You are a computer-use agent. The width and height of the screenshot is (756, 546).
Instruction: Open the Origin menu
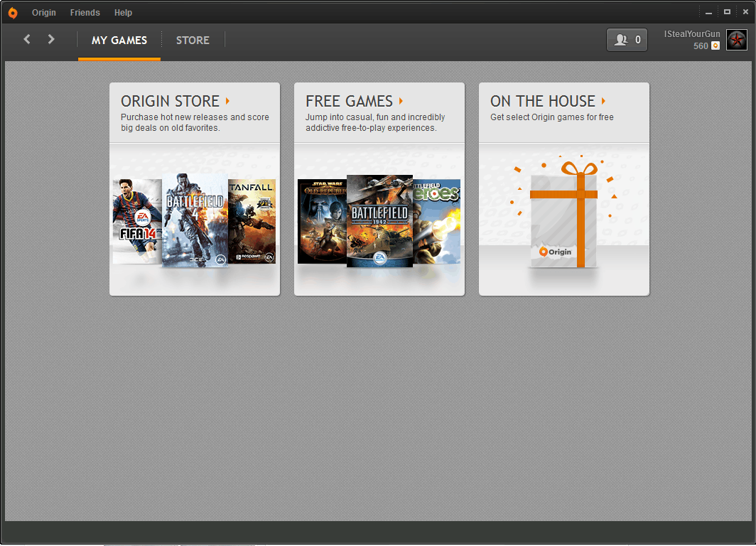pyautogui.click(x=44, y=13)
